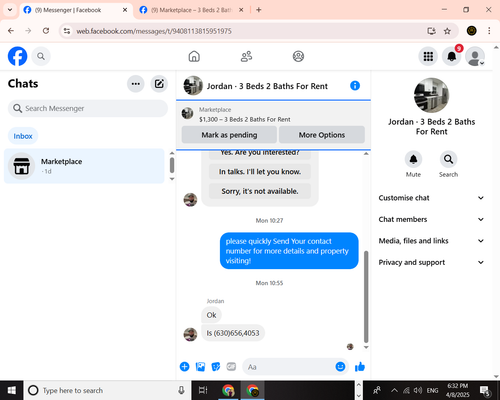Send a thumbs up like
The height and width of the screenshot is (400, 500).
tap(360, 367)
